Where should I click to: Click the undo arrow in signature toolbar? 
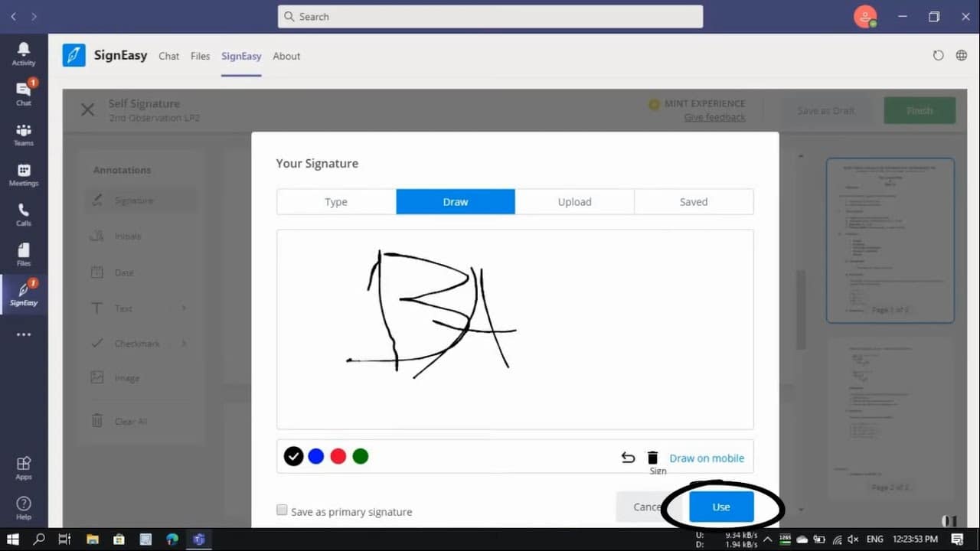coord(628,458)
